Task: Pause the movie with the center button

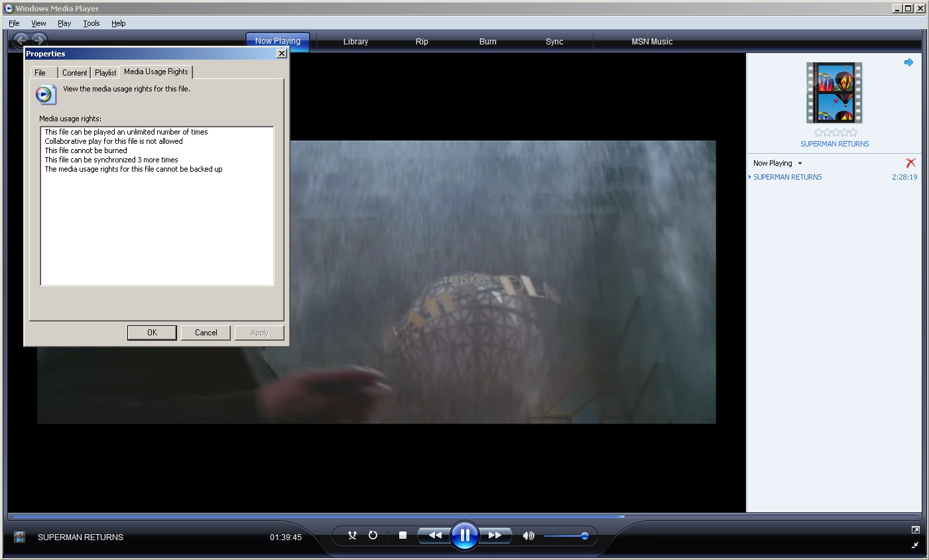Action: tap(464, 535)
